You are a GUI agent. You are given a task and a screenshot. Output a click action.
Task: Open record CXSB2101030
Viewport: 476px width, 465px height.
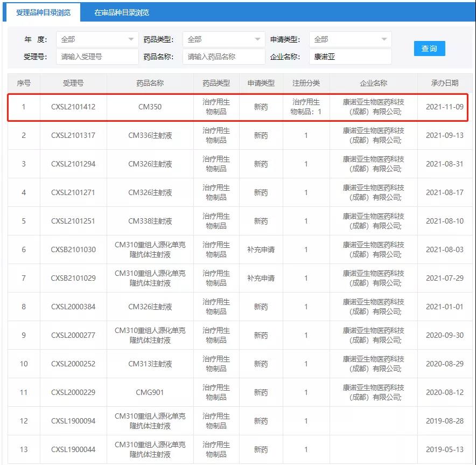pyautogui.click(x=73, y=249)
